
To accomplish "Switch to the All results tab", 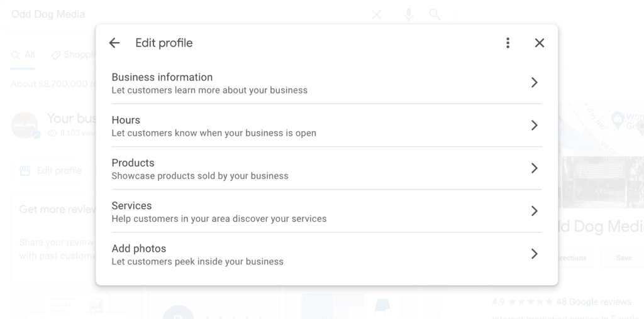I will 23,55.
